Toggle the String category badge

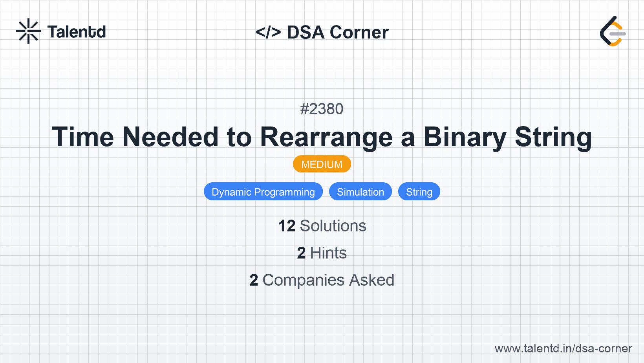pyautogui.click(x=419, y=192)
